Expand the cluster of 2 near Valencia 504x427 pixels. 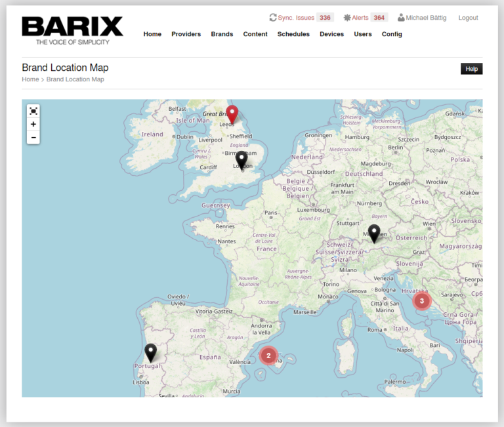tap(268, 355)
